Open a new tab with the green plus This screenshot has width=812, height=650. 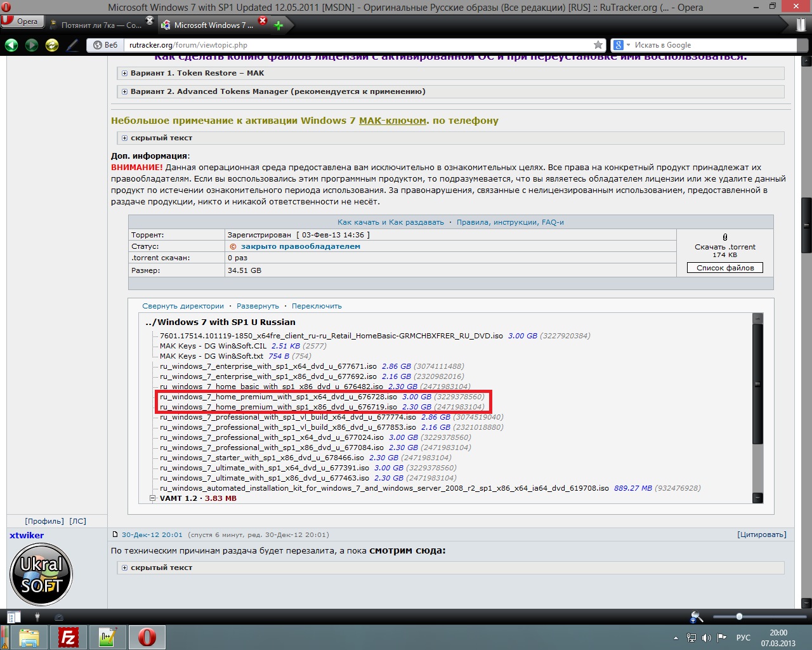click(278, 25)
